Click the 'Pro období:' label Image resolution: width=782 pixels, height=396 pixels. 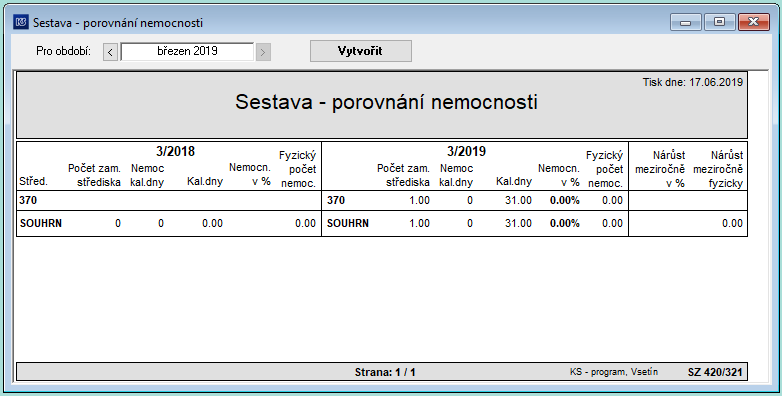[x=63, y=51]
